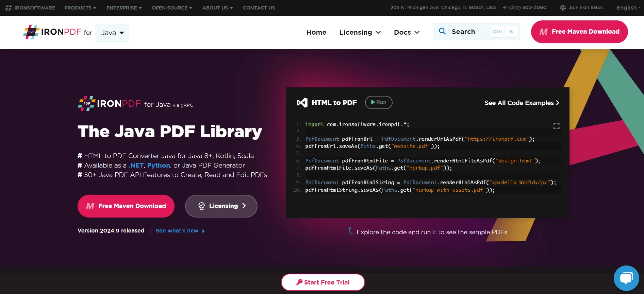Click IRONSOFTWARE text in top bar

click(x=35, y=8)
